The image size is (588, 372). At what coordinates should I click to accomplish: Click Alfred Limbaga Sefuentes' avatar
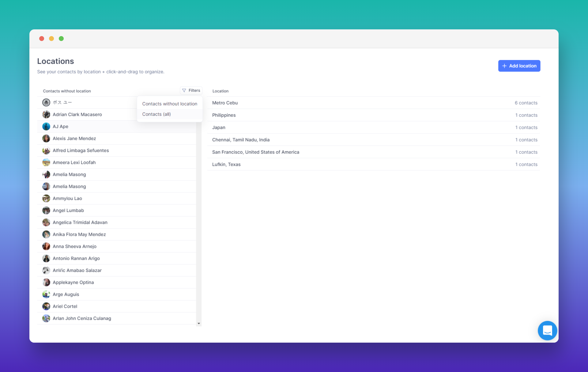(x=46, y=151)
